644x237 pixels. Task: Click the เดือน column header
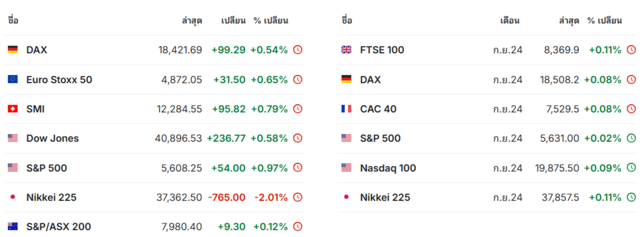coord(510,21)
